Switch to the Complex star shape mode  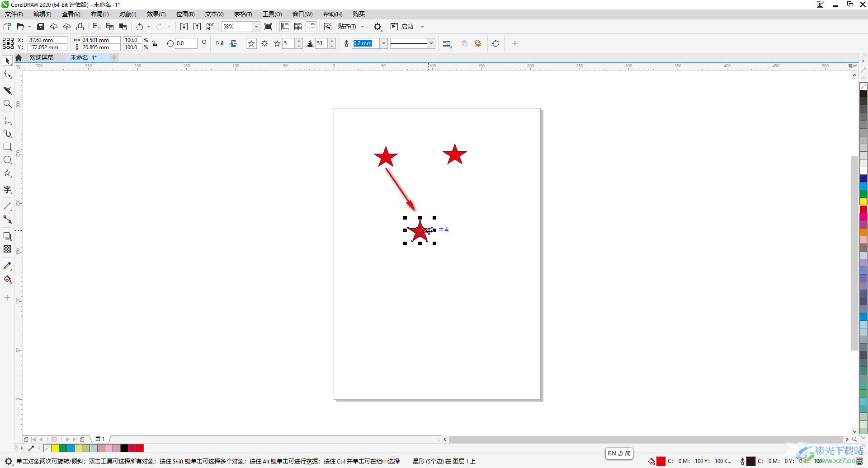[x=264, y=43]
